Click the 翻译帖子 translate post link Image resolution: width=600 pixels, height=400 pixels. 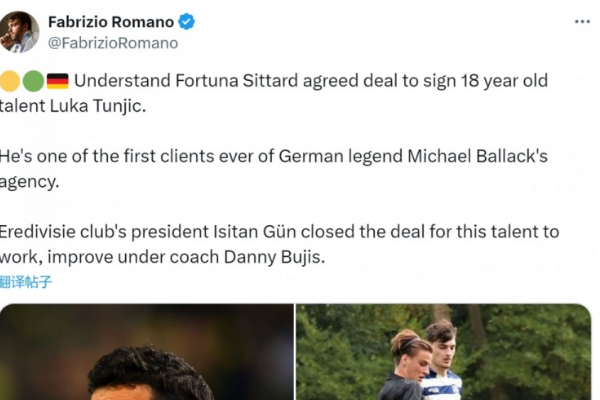click(x=26, y=282)
